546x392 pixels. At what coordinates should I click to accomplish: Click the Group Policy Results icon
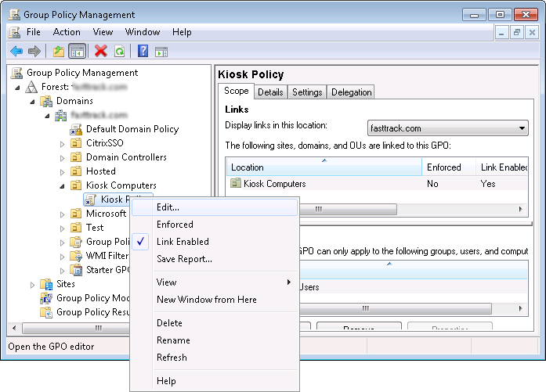(46, 312)
